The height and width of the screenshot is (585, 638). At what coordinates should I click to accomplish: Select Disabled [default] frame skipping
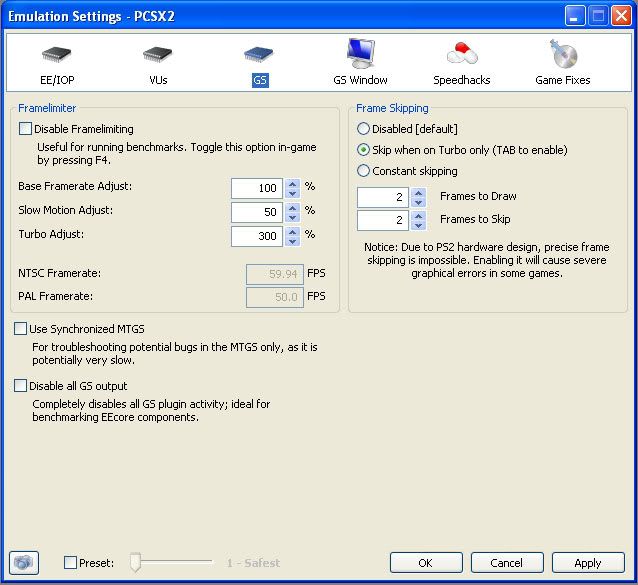(363, 129)
